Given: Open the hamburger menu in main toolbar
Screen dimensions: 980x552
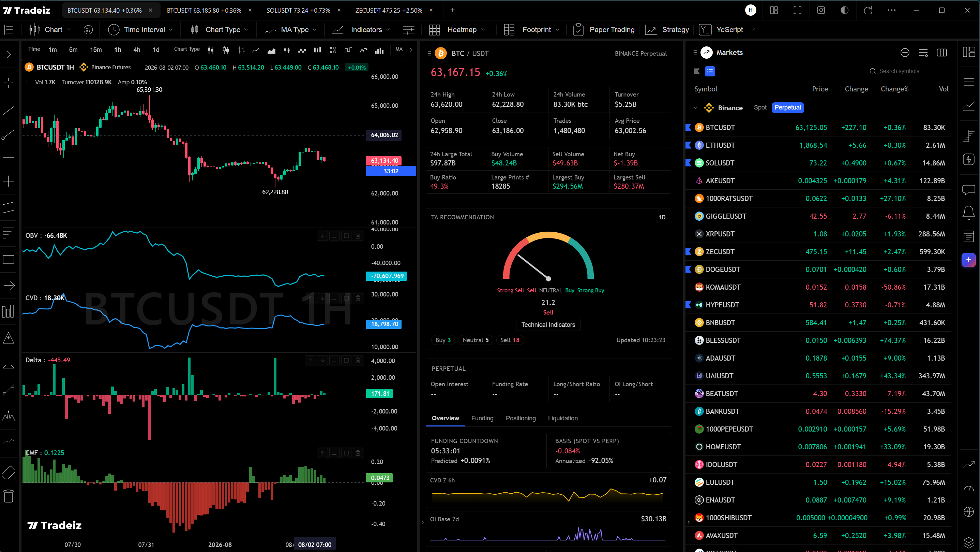Looking at the screenshot, I should [9, 30].
